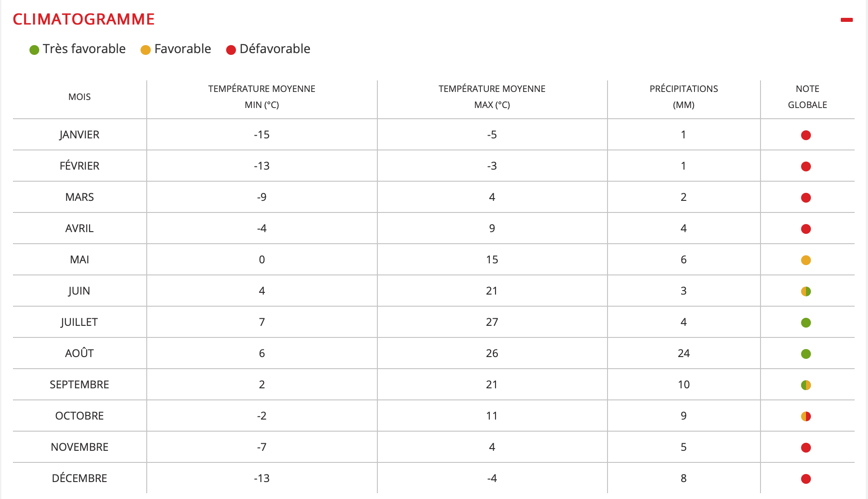
Task: Click the red Défavorable legend dot
Action: (x=231, y=50)
